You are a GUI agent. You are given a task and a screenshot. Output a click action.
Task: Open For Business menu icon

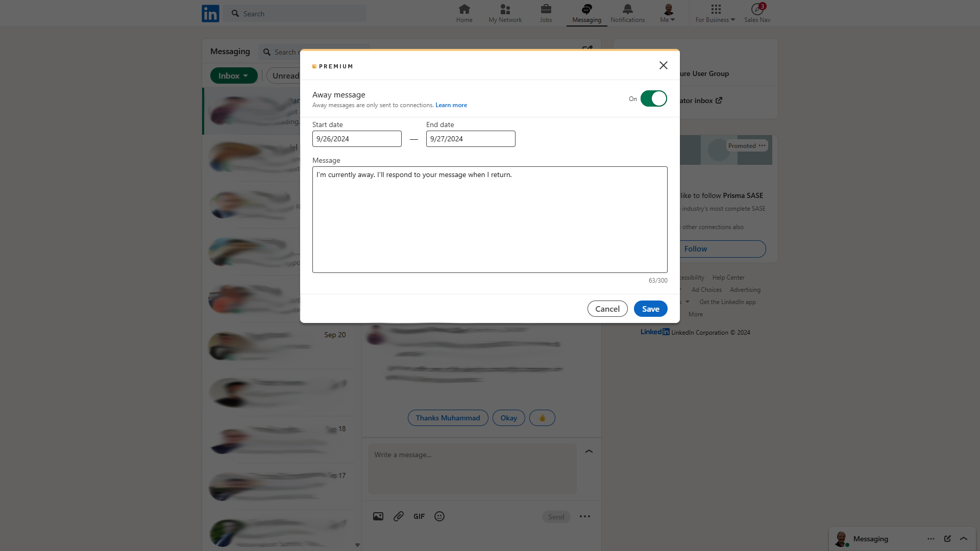(x=716, y=9)
